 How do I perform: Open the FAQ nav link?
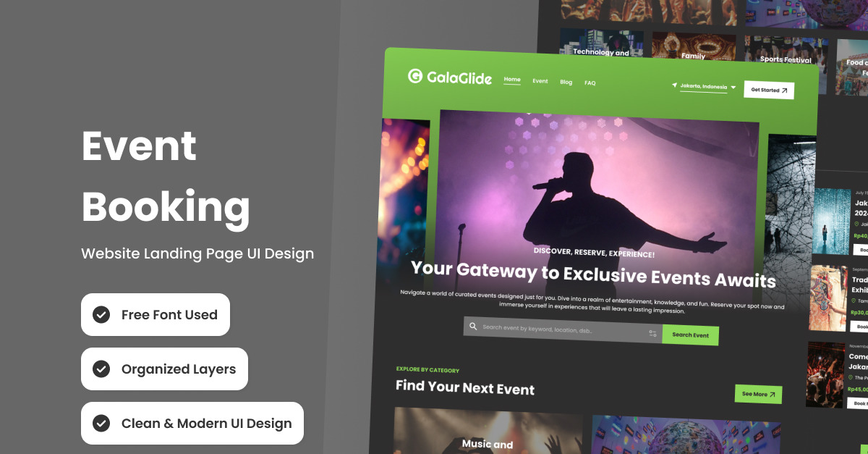click(590, 83)
